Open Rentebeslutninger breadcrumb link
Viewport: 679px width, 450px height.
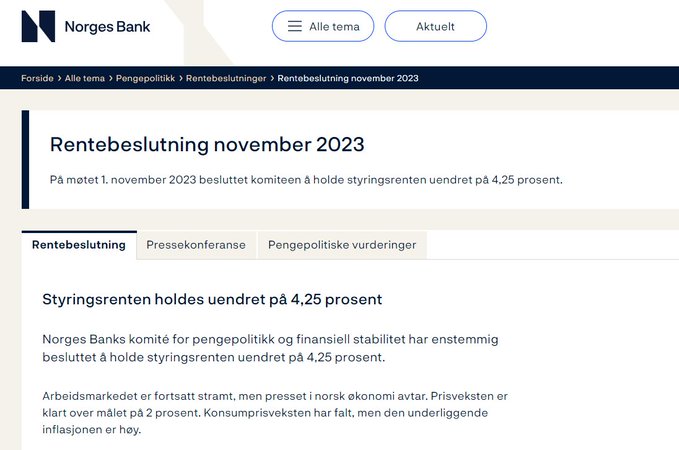[226, 78]
